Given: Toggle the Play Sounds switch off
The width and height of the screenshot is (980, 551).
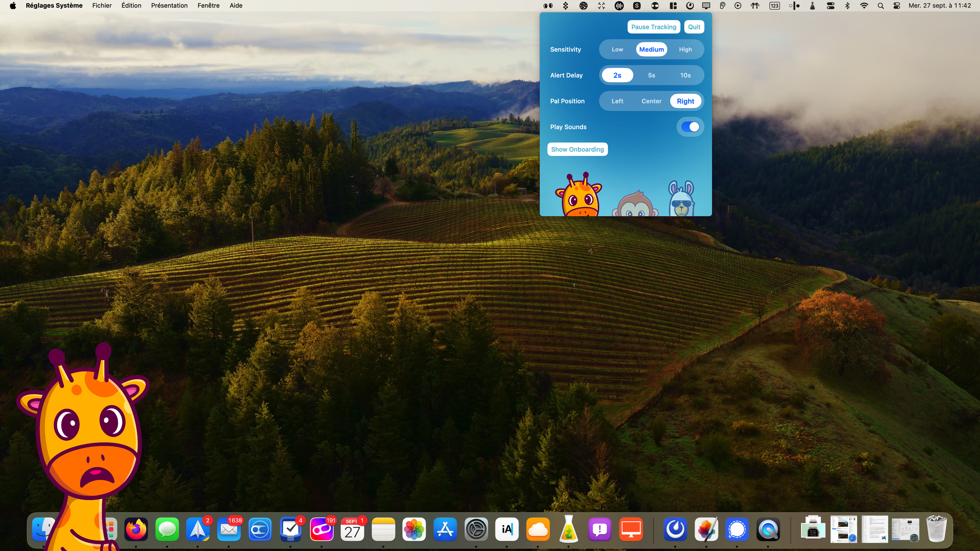Looking at the screenshot, I should pos(690,127).
